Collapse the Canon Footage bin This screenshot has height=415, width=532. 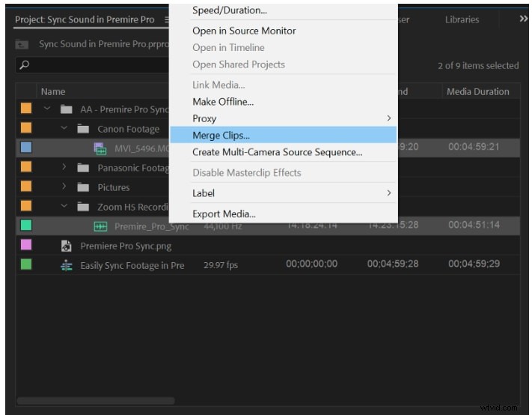tap(64, 128)
